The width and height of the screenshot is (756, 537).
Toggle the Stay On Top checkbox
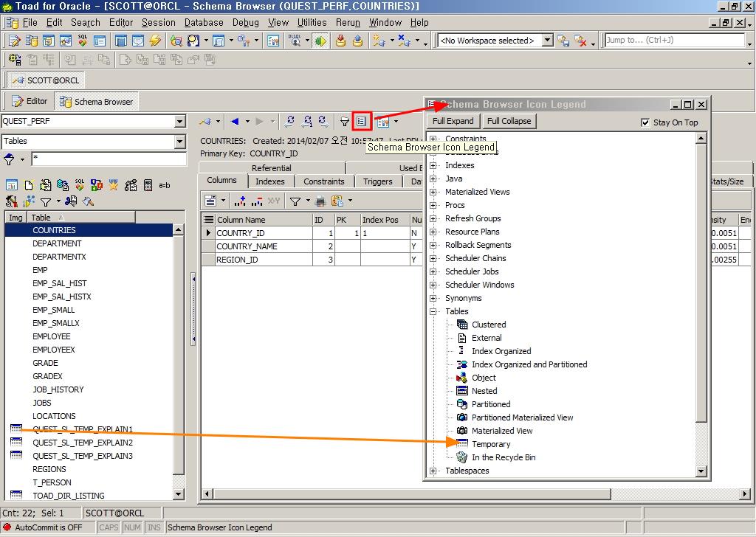coord(645,122)
